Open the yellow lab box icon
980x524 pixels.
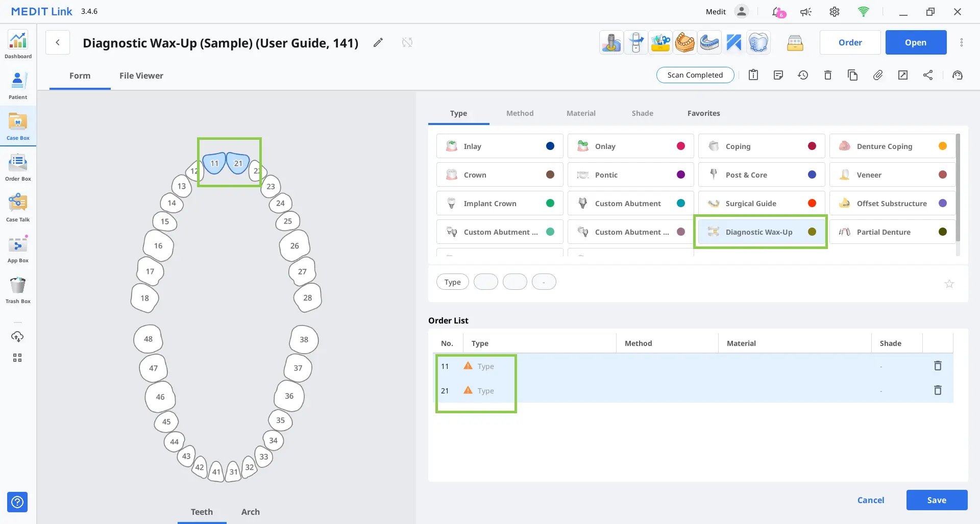(795, 43)
